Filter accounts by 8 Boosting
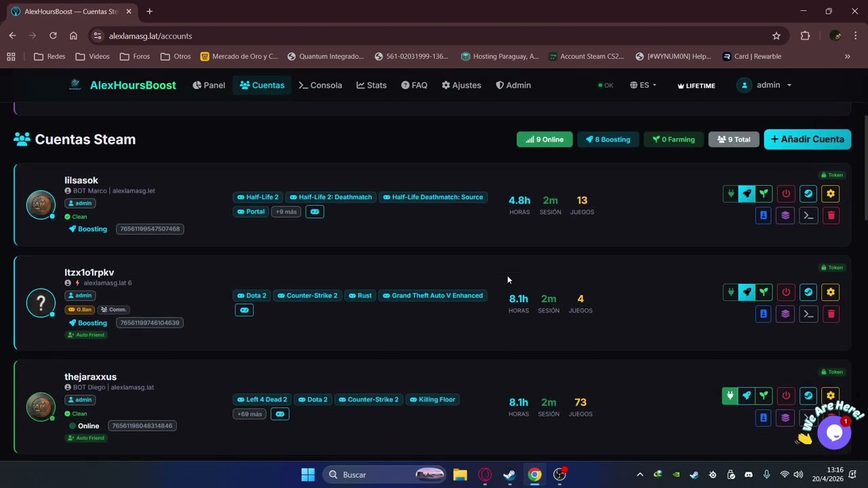Image resolution: width=868 pixels, height=488 pixels. 608,140
